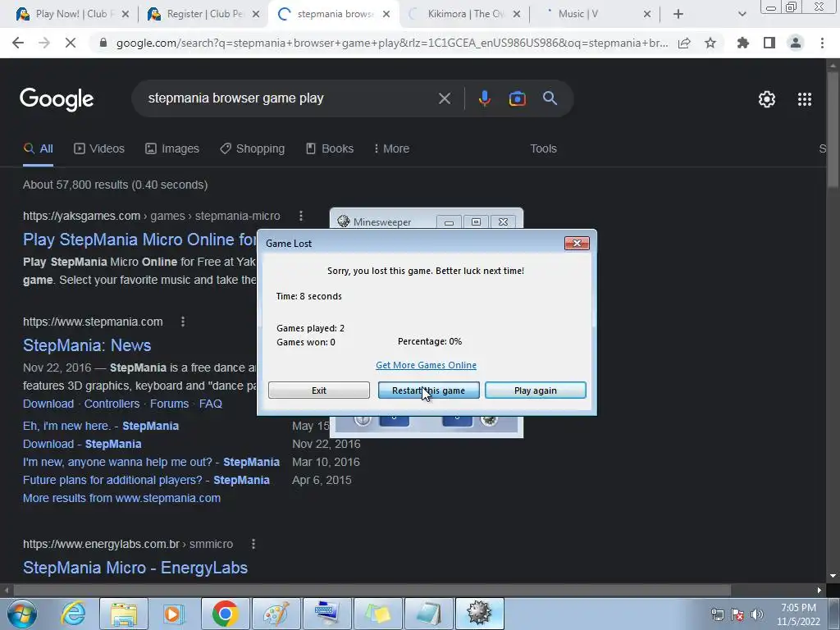
Task: Restart this Minesweeper game
Action: tap(428, 390)
